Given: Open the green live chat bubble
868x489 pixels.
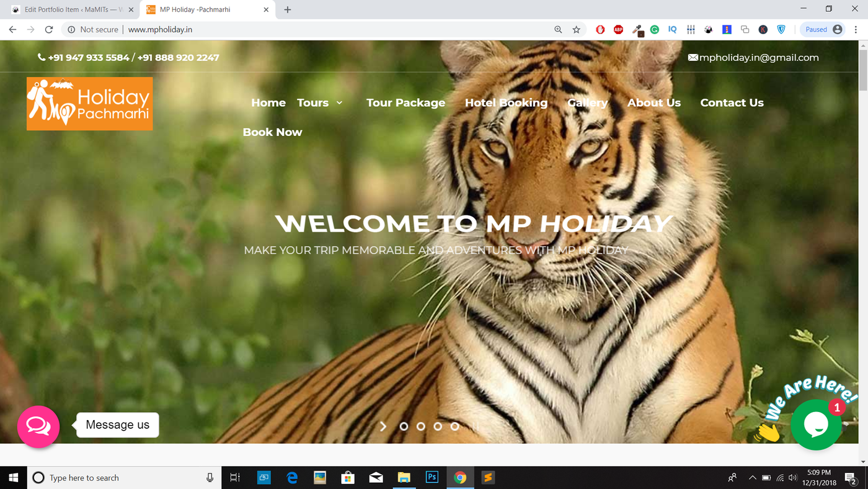Looking at the screenshot, I should tap(816, 425).
